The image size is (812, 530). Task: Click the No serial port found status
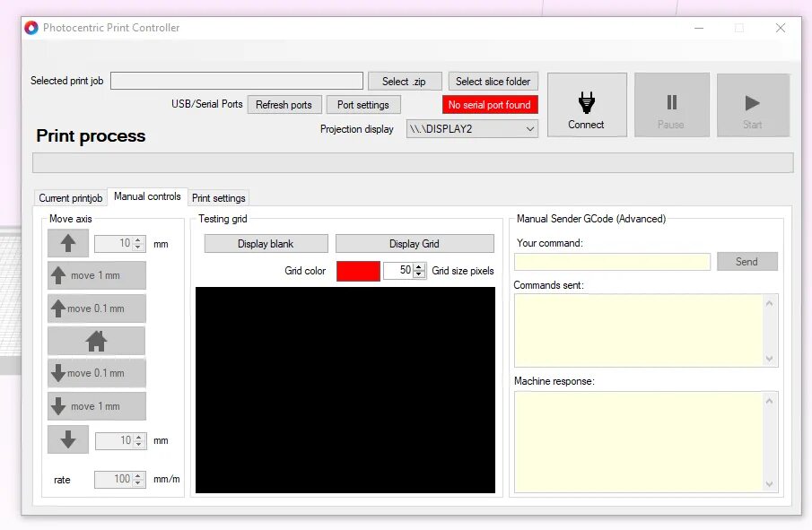coord(490,105)
